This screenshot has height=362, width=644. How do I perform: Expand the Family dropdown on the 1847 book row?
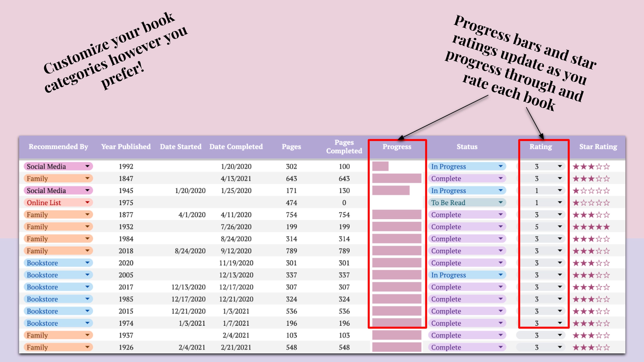pyautogui.click(x=88, y=178)
